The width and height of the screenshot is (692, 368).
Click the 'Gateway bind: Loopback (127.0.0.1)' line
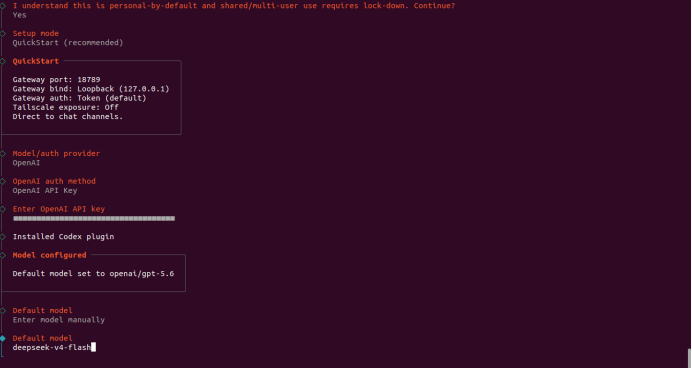click(91, 89)
